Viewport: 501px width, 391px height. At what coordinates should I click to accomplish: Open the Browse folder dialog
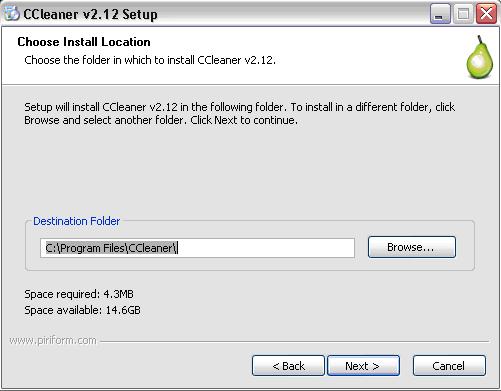point(412,247)
